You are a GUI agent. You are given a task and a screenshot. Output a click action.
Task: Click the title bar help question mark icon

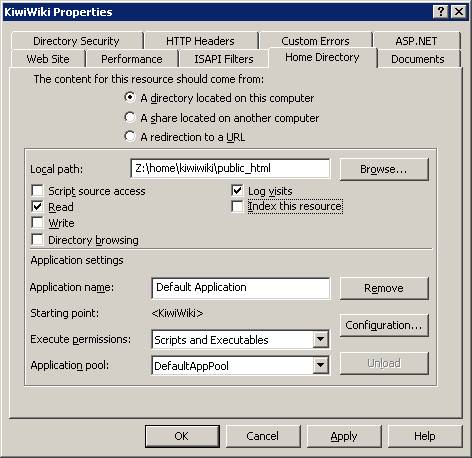[x=440, y=12]
